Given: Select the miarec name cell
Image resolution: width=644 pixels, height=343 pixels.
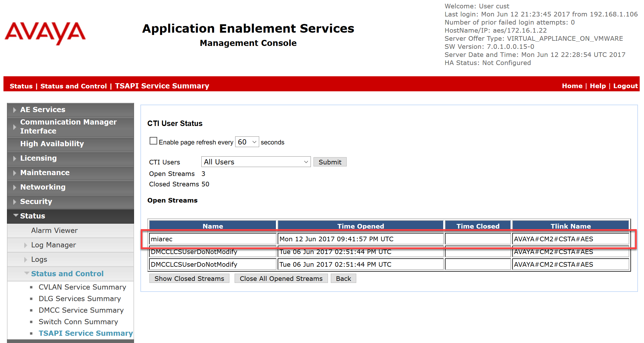Looking at the screenshot, I should (x=213, y=239).
